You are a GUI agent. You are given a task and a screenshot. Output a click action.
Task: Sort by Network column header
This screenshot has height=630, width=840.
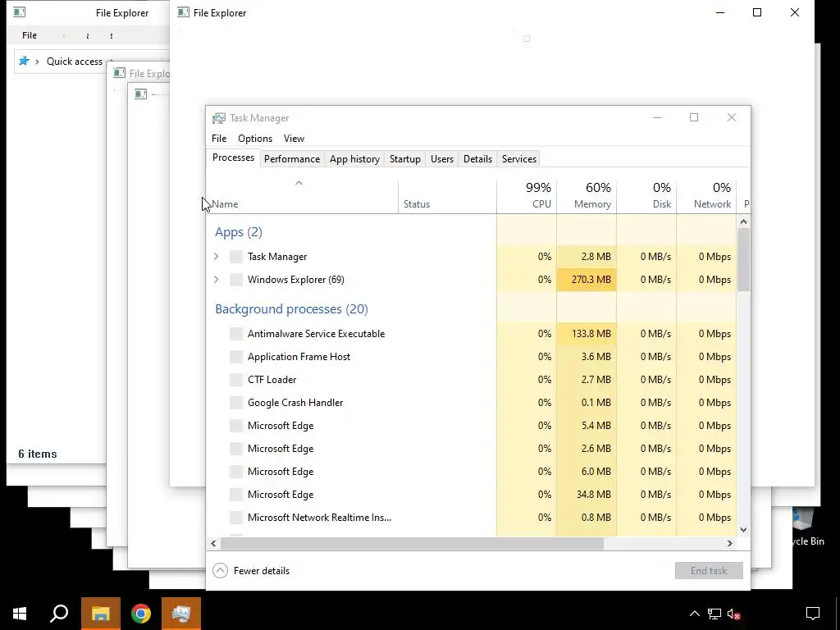tap(706, 197)
